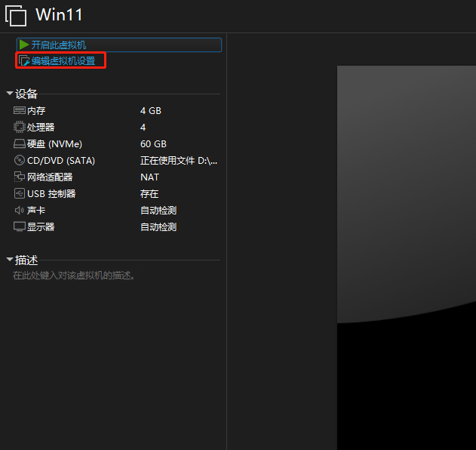
Task: Click the edit settings pencil icon
Action: [x=24, y=61]
